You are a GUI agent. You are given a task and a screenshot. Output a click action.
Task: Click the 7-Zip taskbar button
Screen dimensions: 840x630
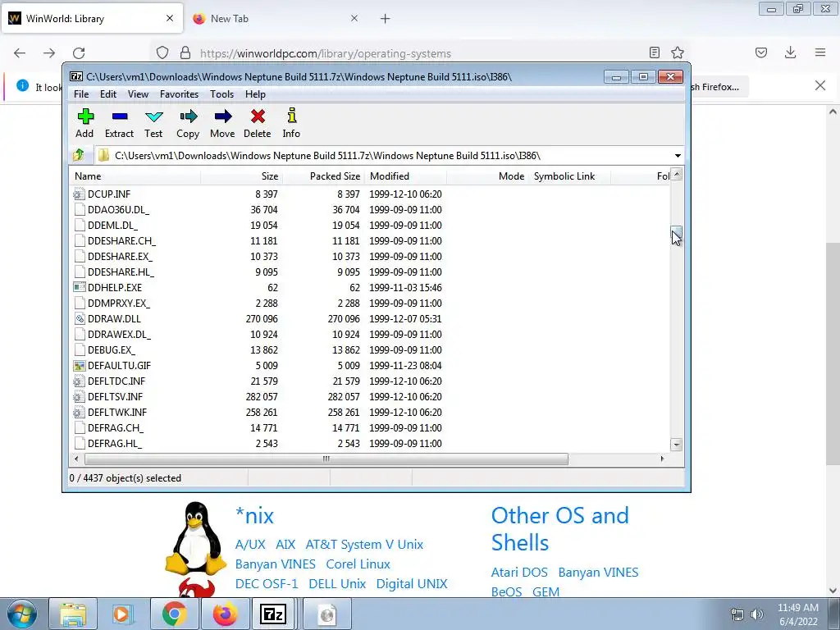pos(272,614)
